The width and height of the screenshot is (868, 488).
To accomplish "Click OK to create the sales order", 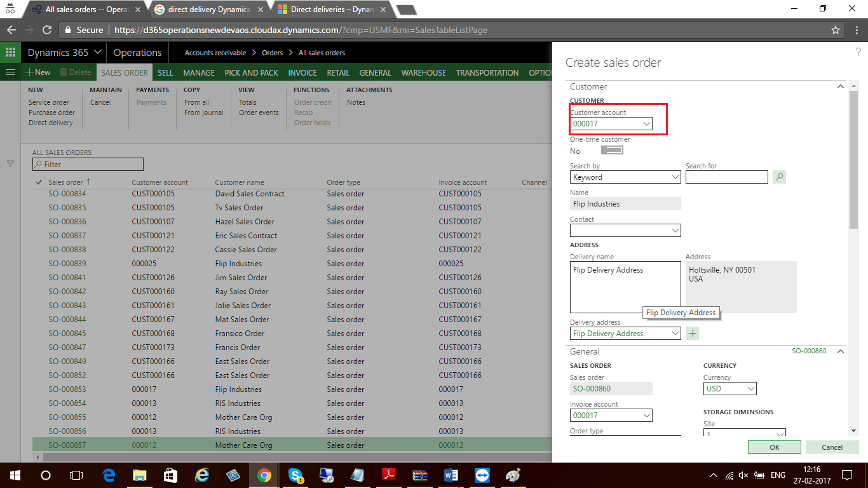I will click(774, 447).
